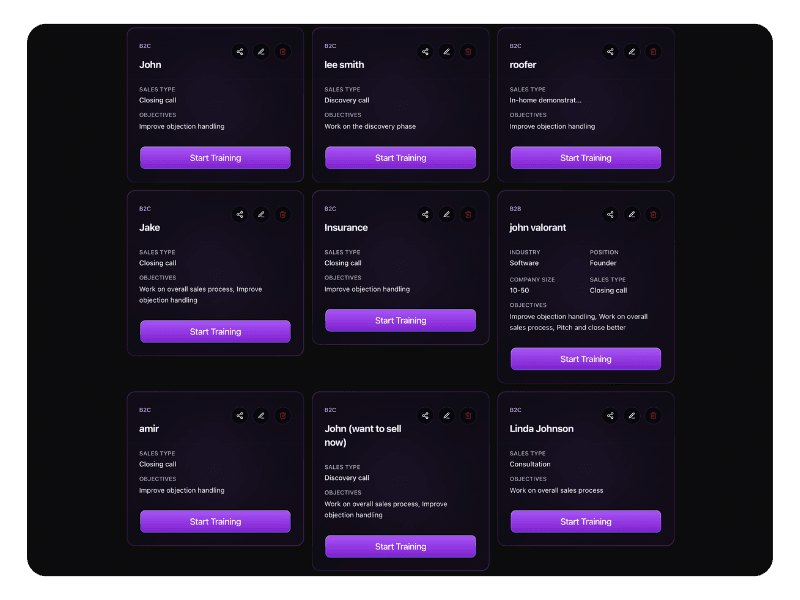This screenshot has width=800, height=600.
Task: Edit John (want to sell now) persona
Action: (446, 415)
